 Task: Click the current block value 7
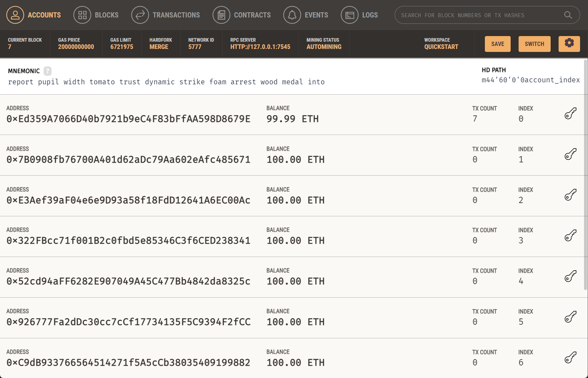pos(10,47)
